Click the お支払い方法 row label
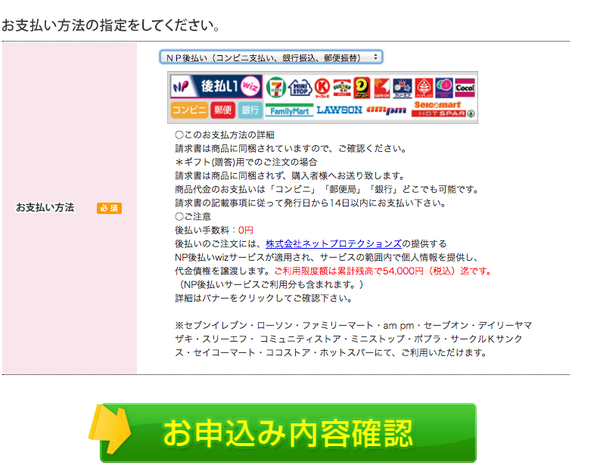This screenshot has width=600, height=468. 45,207
